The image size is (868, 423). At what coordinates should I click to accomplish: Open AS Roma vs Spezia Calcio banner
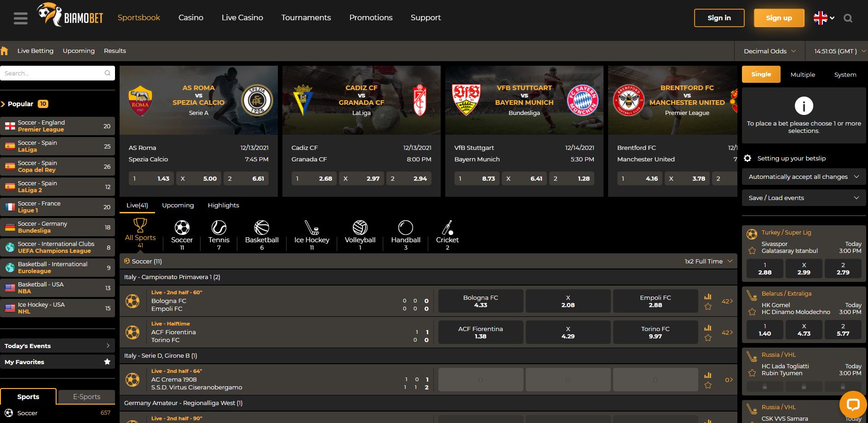[199, 100]
